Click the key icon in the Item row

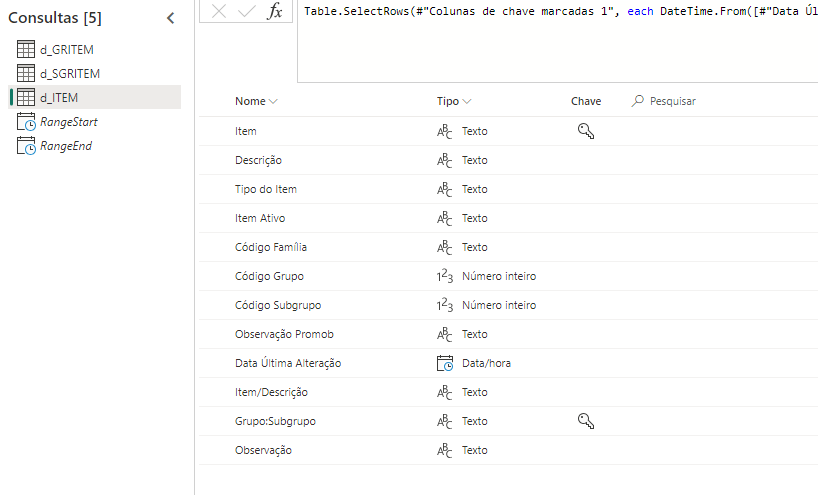[586, 131]
